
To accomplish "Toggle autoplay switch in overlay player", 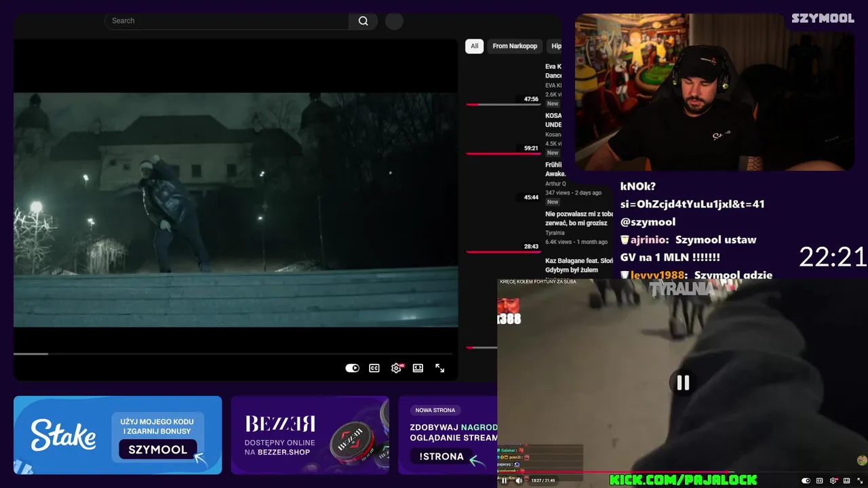I will tap(806, 481).
